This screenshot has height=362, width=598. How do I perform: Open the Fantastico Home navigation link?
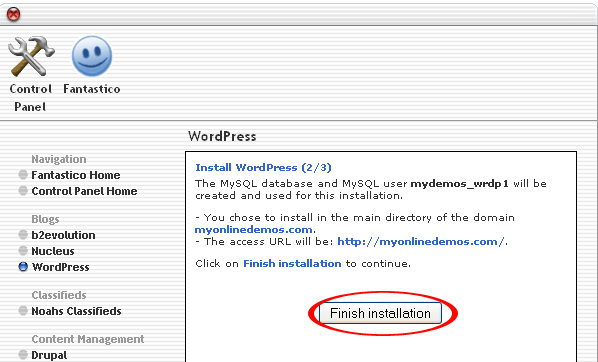click(76, 175)
